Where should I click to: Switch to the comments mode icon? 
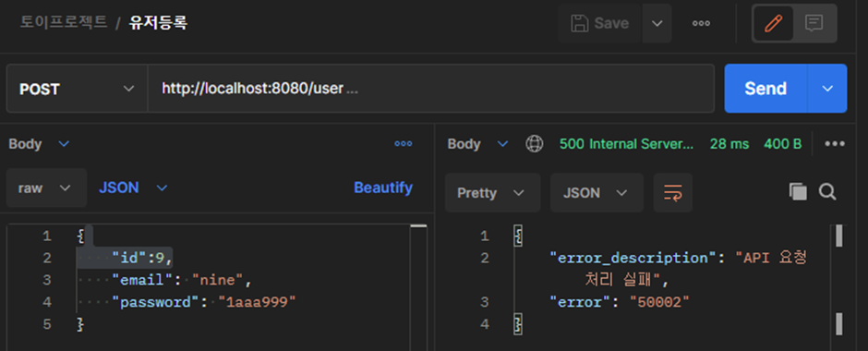coord(814,23)
